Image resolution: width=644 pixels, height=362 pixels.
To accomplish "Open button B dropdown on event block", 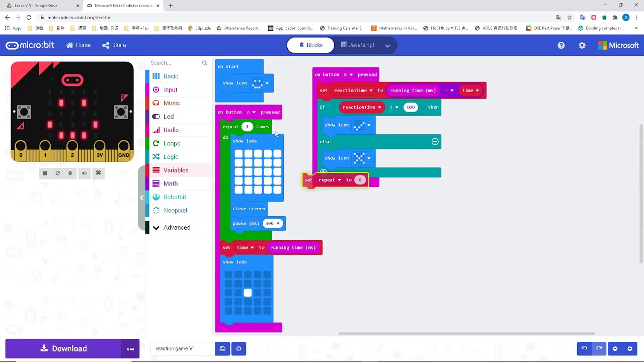I will pyautogui.click(x=348, y=74).
